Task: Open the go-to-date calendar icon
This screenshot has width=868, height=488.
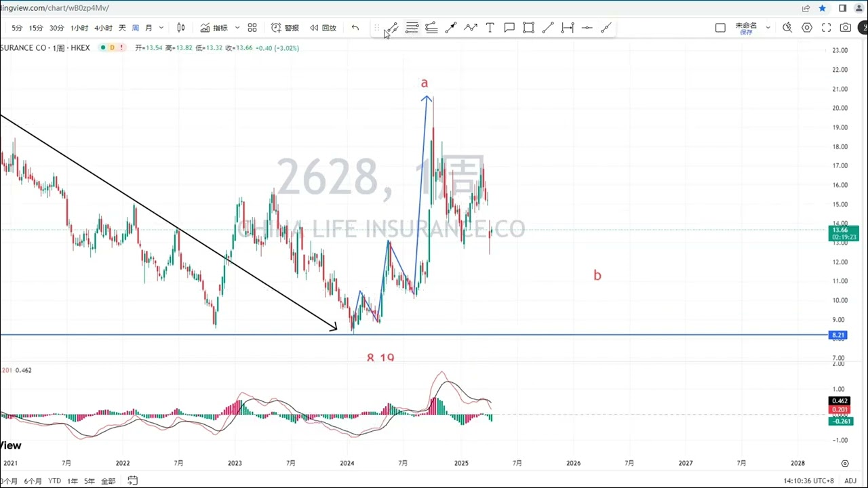Action: (x=132, y=481)
